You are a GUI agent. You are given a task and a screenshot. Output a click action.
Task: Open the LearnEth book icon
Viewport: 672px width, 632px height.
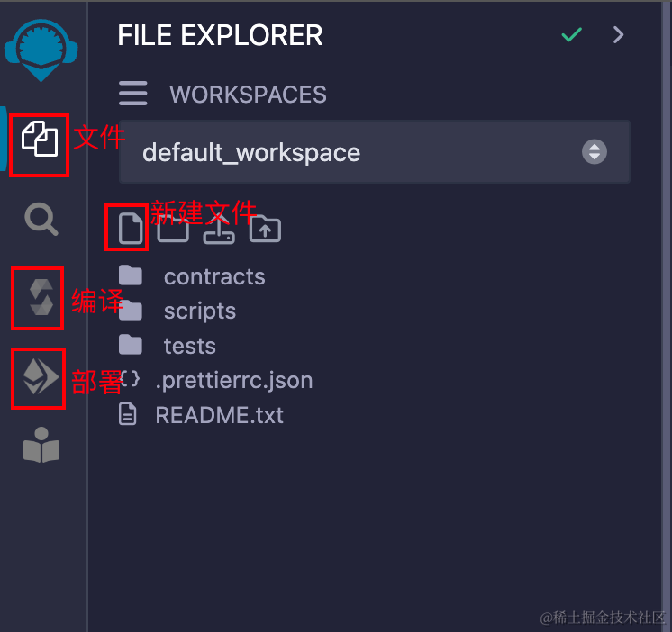tap(41, 445)
